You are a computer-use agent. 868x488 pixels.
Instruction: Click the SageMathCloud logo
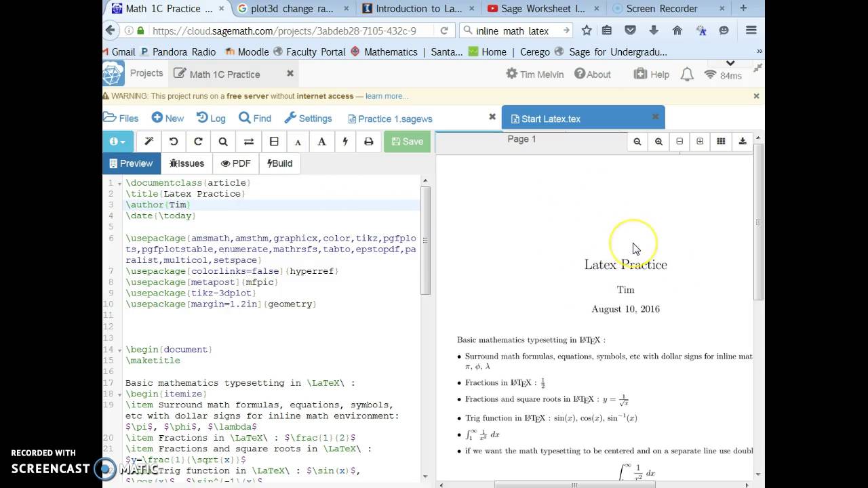[113, 74]
